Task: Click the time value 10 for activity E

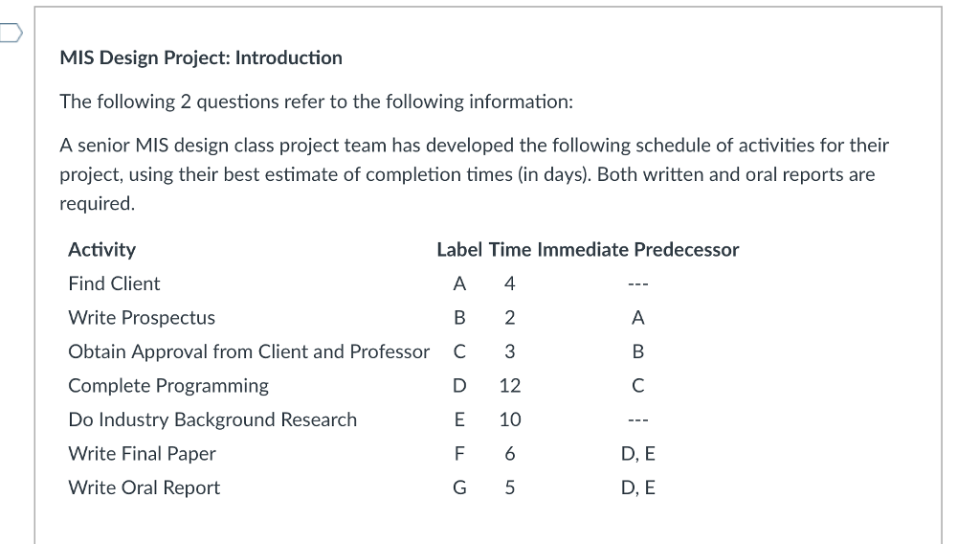Action: coord(510,419)
